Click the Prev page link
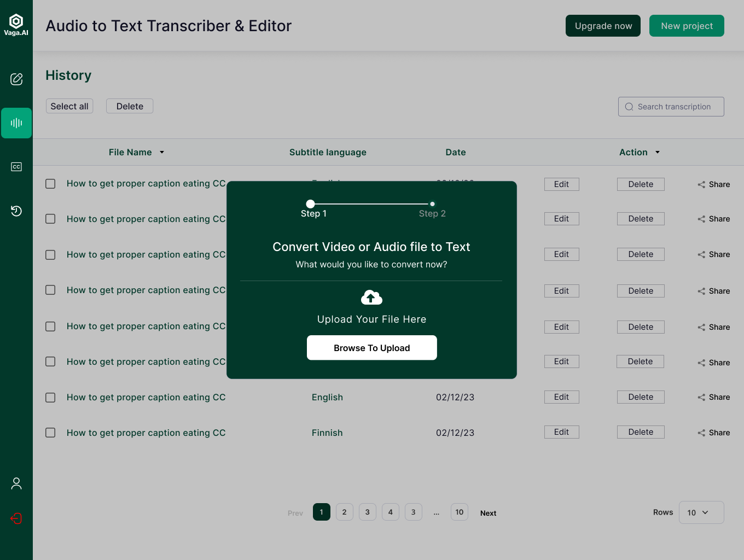744x560 pixels. click(x=295, y=513)
